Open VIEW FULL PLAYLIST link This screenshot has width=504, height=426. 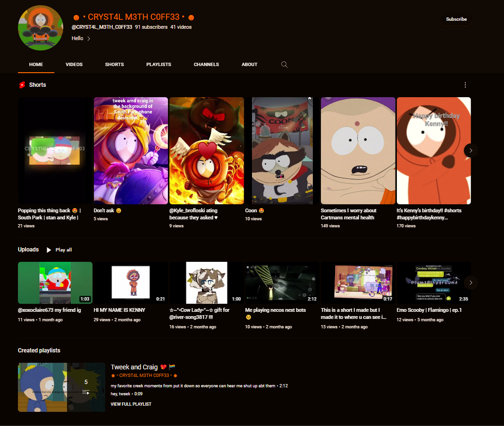[x=131, y=404]
